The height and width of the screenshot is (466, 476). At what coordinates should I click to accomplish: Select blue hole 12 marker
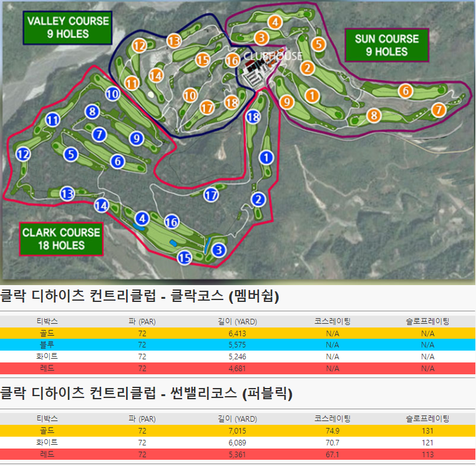(x=23, y=154)
